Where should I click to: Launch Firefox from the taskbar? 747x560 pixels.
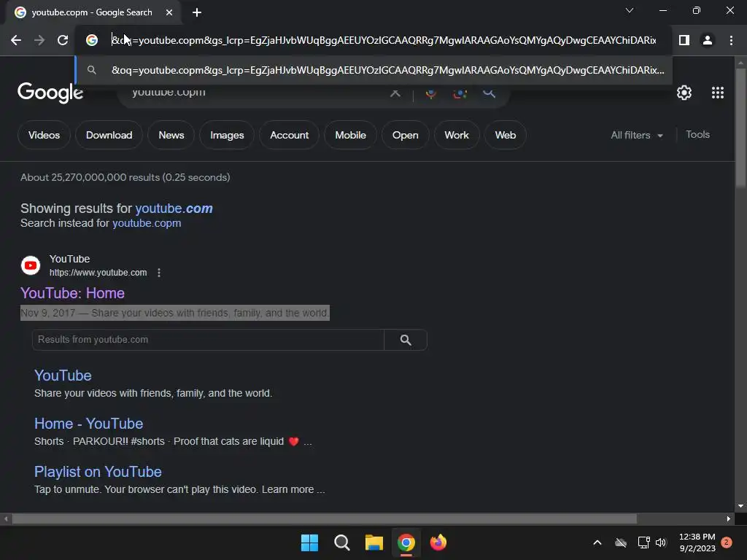tap(438, 542)
